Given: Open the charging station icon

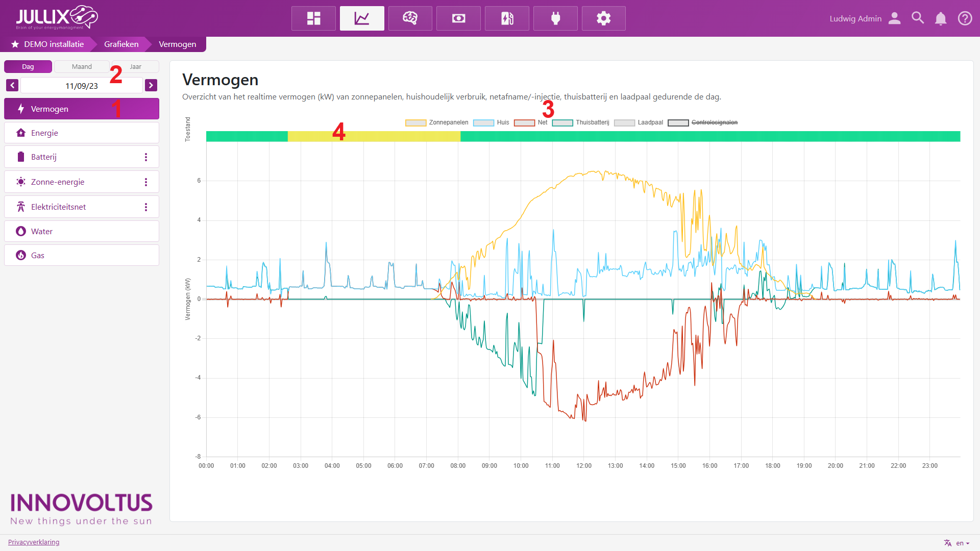Looking at the screenshot, I should tap(507, 18).
